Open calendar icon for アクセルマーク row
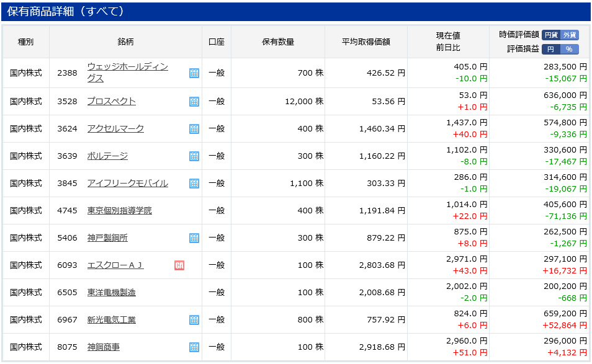The image size is (592, 364). point(194,129)
